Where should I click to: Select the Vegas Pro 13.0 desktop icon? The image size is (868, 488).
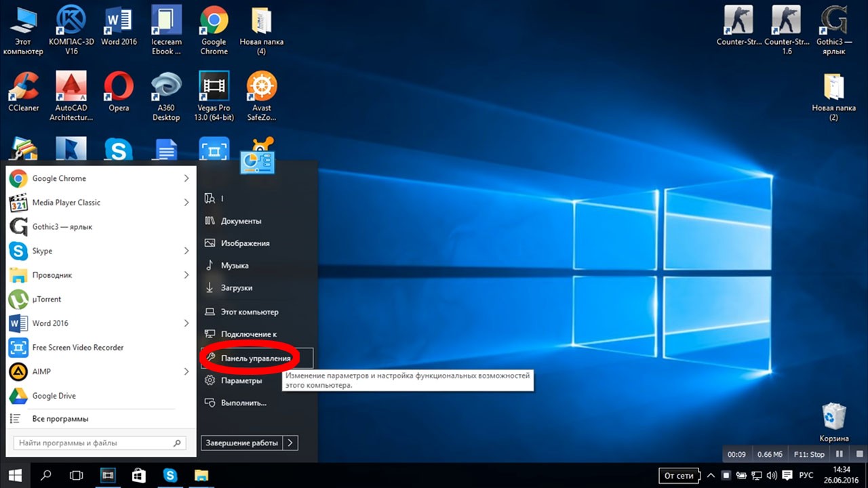click(214, 96)
